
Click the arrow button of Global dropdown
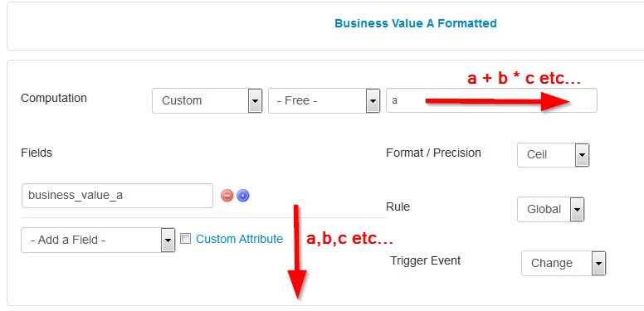pos(577,210)
